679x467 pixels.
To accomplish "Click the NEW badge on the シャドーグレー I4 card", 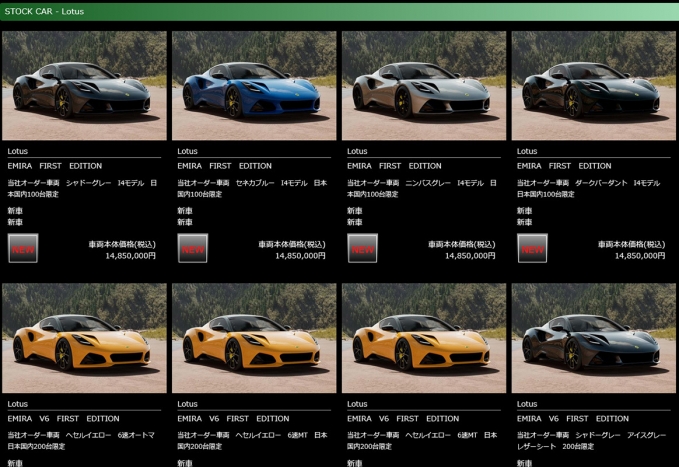I will [23, 248].
